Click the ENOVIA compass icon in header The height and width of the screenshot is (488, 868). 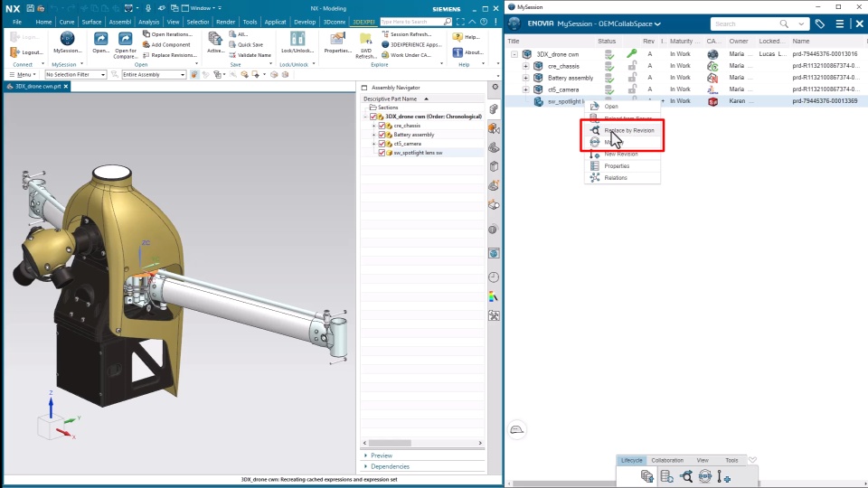(514, 23)
